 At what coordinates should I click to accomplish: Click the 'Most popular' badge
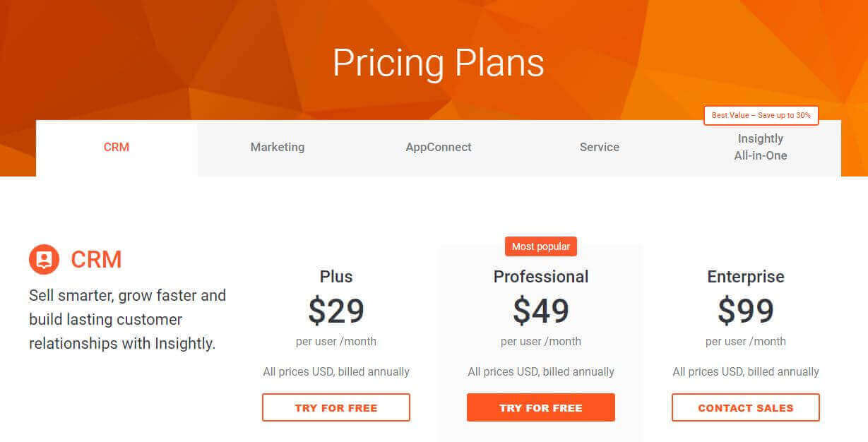click(x=540, y=246)
